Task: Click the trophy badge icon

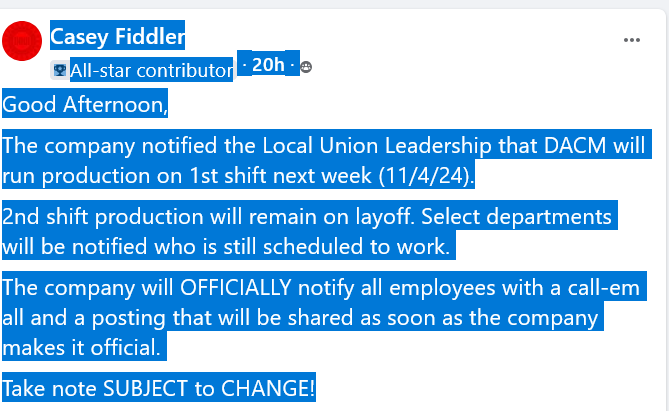Action: [x=60, y=70]
